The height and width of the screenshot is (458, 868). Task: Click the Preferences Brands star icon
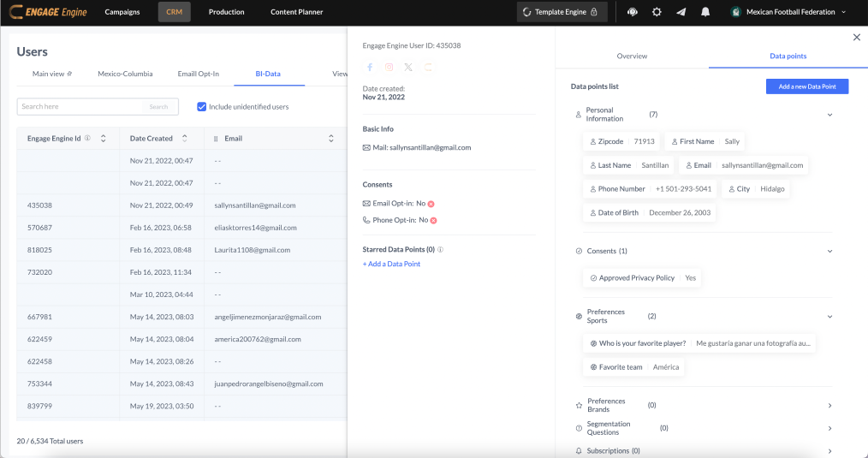(x=579, y=406)
